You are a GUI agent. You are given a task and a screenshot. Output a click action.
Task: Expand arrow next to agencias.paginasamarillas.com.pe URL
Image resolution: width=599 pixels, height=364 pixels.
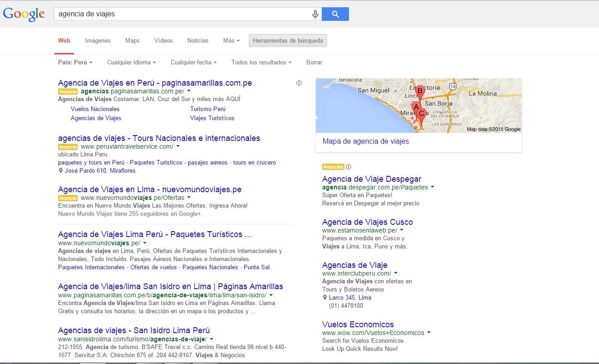click(189, 92)
